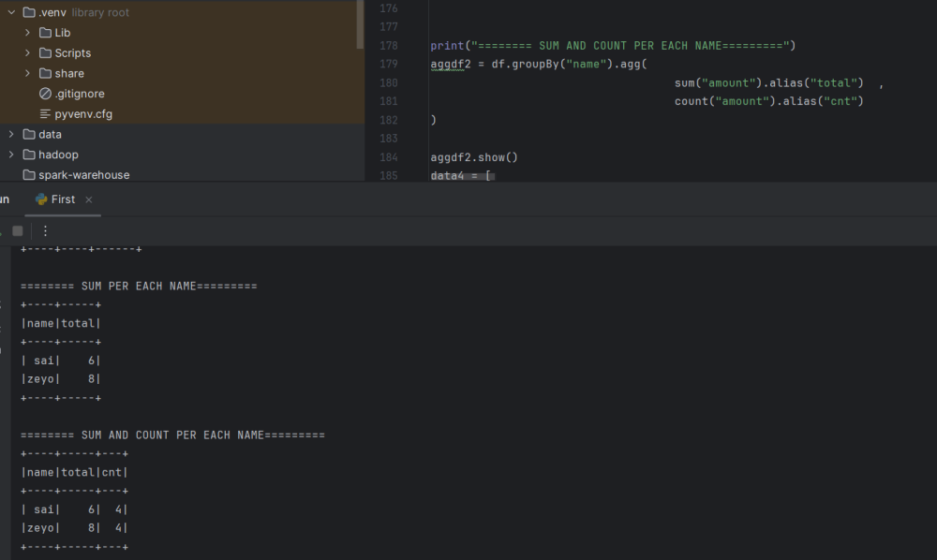Click the Scripts folder icon
This screenshot has width=937, height=560.
[x=45, y=52]
